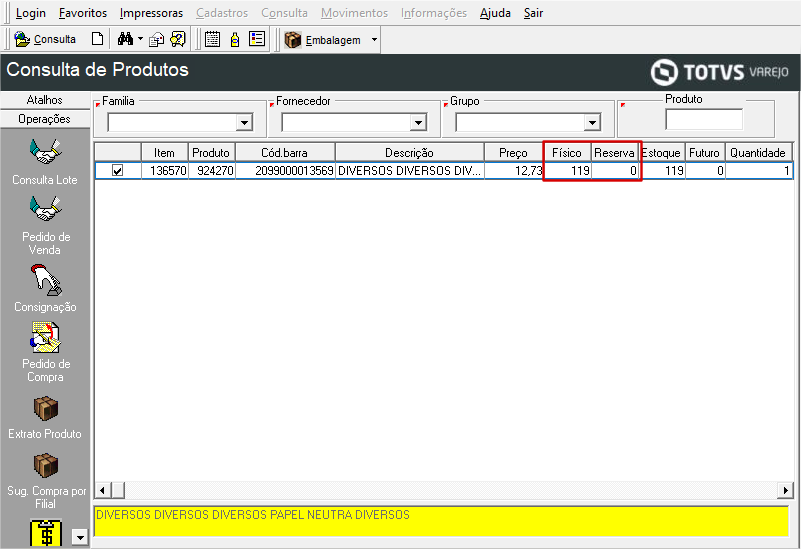Click the product code cell 924270

[x=211, y=171]
